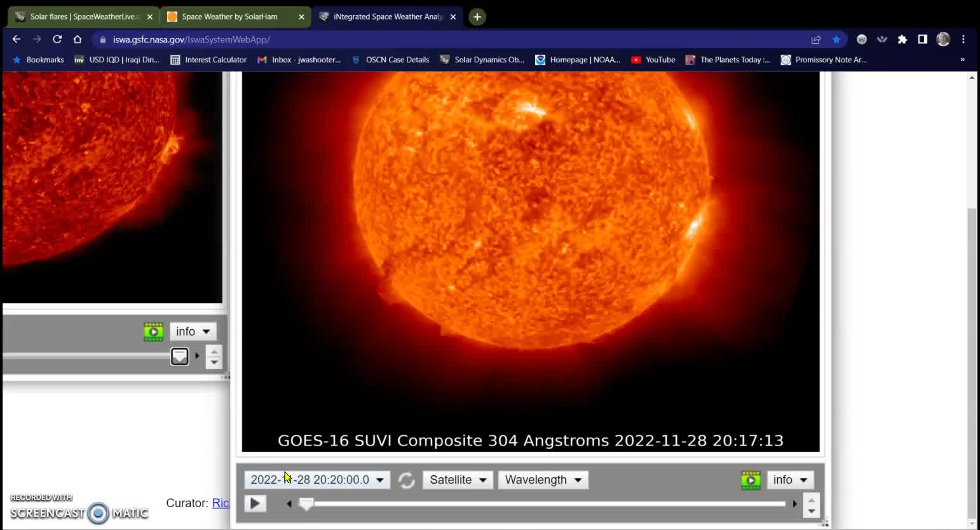
Task: Click the page vertical scrollbar thumb
Action: pos(971,362)
